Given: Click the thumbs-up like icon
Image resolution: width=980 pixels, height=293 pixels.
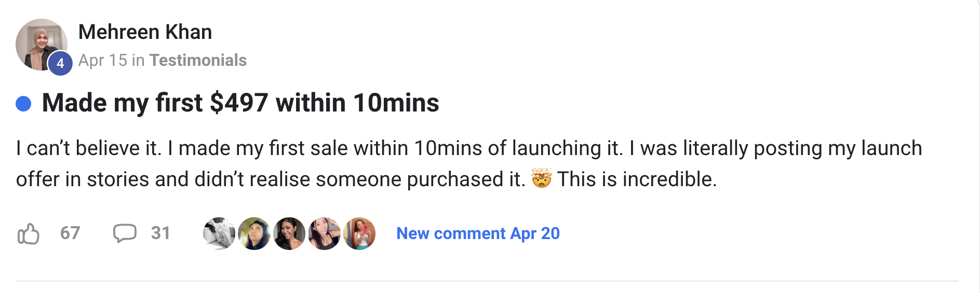Looking at the screenshot, I should pos(29,234).
